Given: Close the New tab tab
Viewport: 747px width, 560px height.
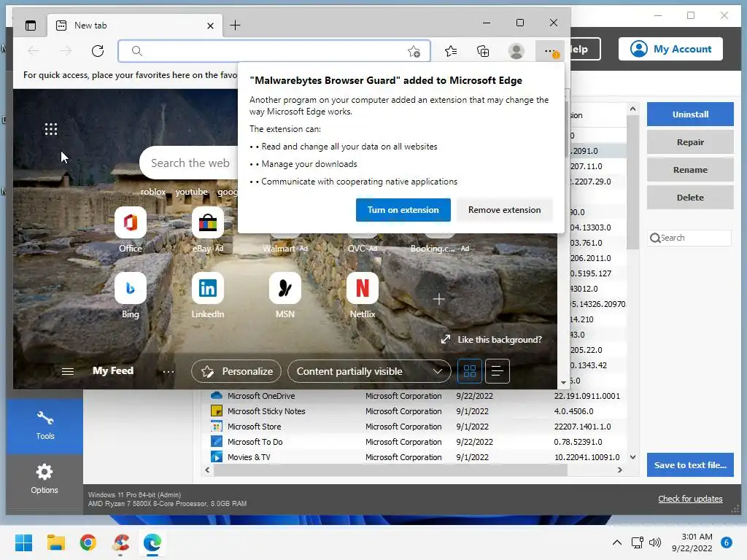Looking at the screenshot, I should point(210,26).
